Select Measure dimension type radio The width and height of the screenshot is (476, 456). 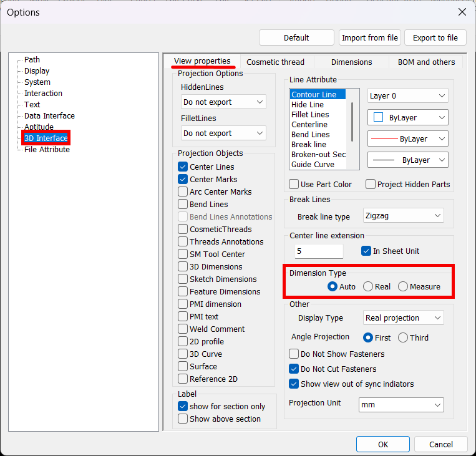point(403,286)
